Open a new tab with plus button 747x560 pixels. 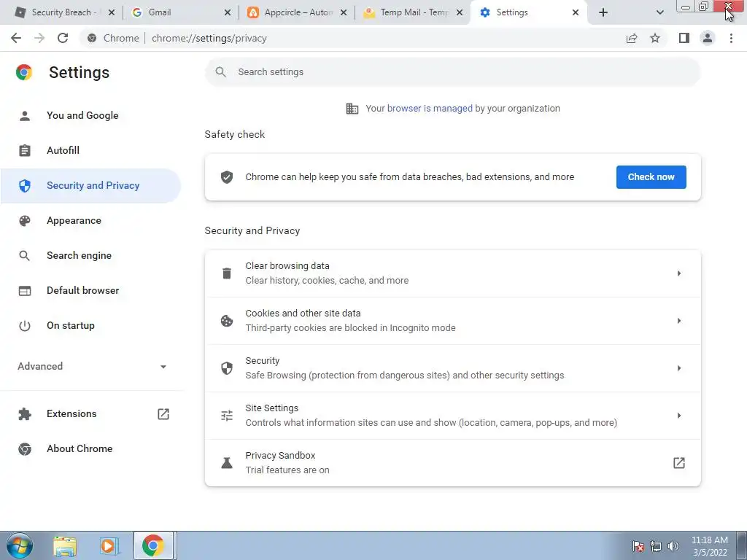click(x=603, y=12)
